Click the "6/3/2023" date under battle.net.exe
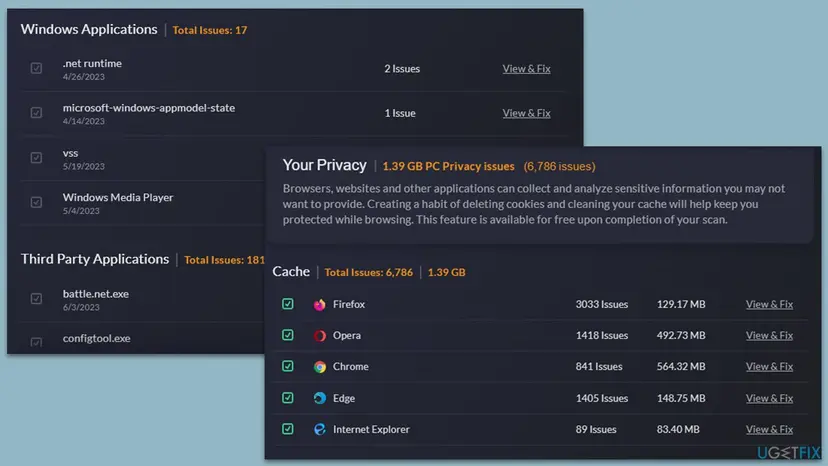The height and width of the screenshot is (466, 828). 81,307
